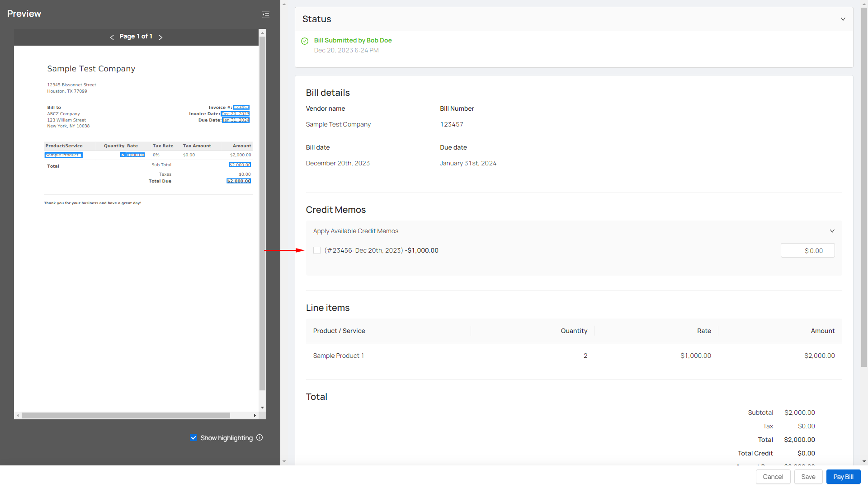
Task: Click the Pay Bill button
Action: point(843,477)
